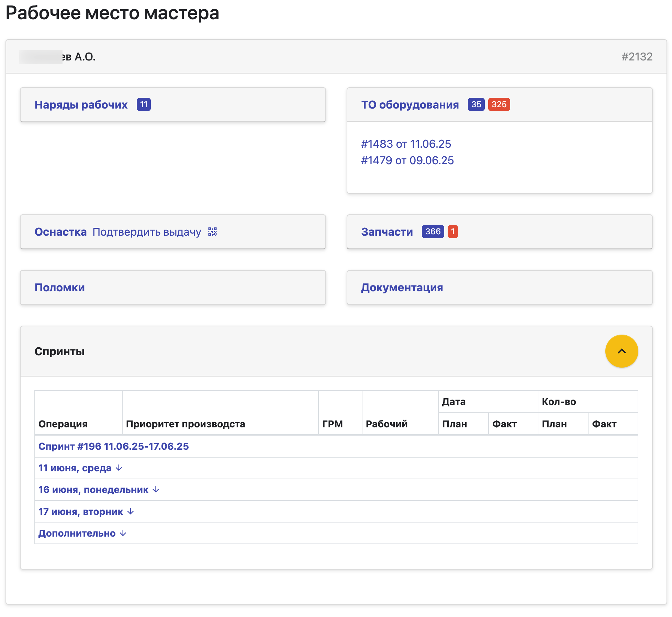Expand the Дополнительно row
This screenshot has width=672, height=617.
point(82,533)
